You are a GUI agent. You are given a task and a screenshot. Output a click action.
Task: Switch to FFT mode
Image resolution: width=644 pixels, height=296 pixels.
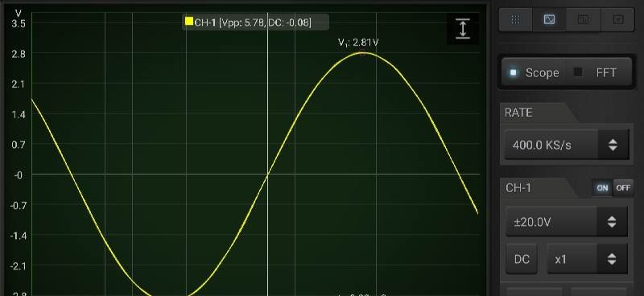[x=599, y=72]
